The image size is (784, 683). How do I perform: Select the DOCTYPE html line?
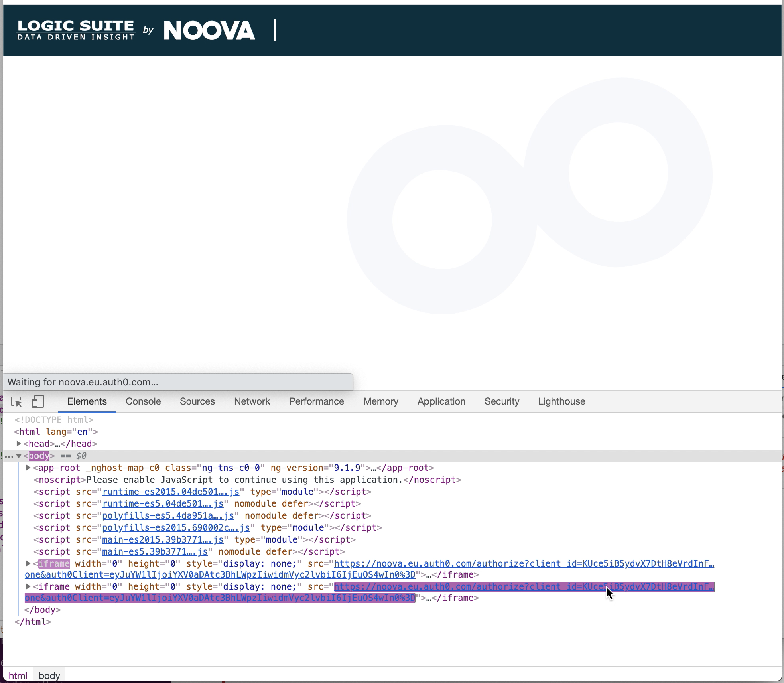click(x=54, y=420)
